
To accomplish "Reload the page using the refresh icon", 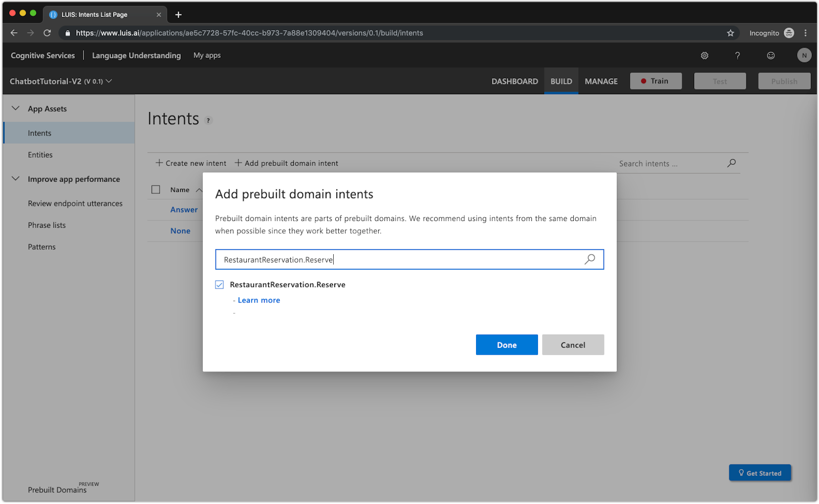I will [47, 33].
